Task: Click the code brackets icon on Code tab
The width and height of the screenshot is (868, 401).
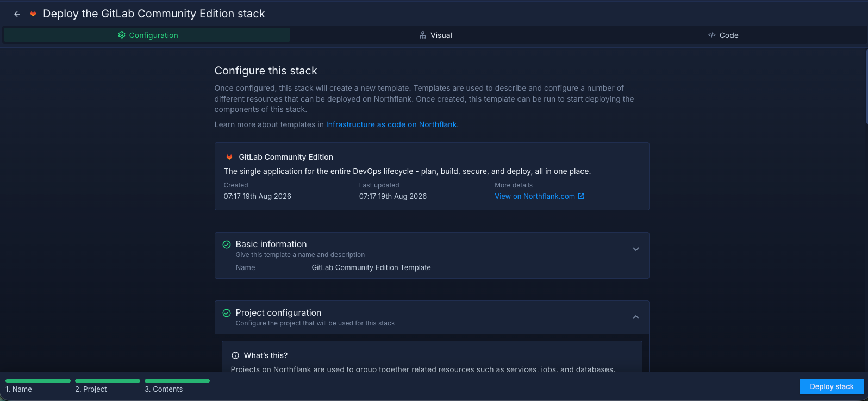Action: [x=712, y=35]
